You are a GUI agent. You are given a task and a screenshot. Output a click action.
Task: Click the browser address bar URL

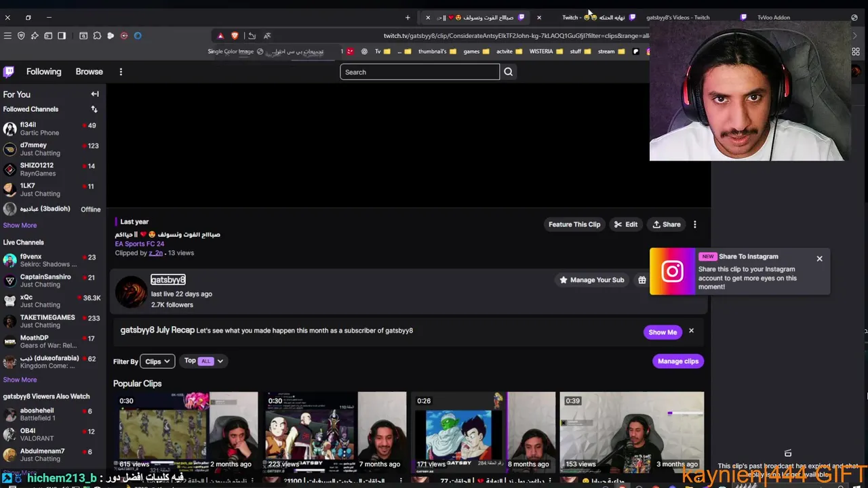pos(515,36)
